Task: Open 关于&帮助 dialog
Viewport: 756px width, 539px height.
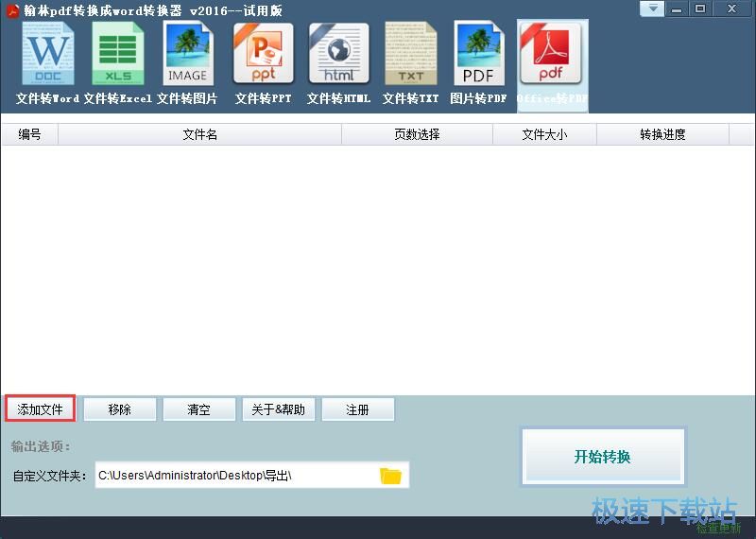Action: [x=278, y=409]
